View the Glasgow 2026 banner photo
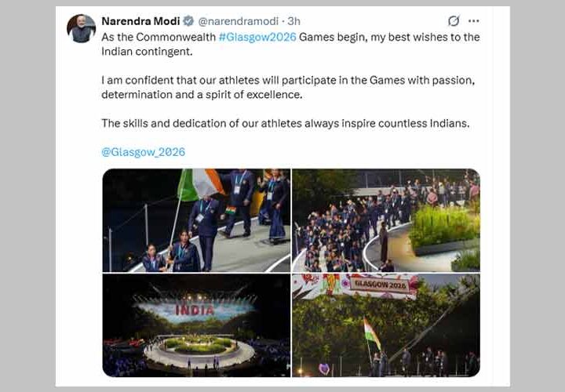 (x=386, y=325)
